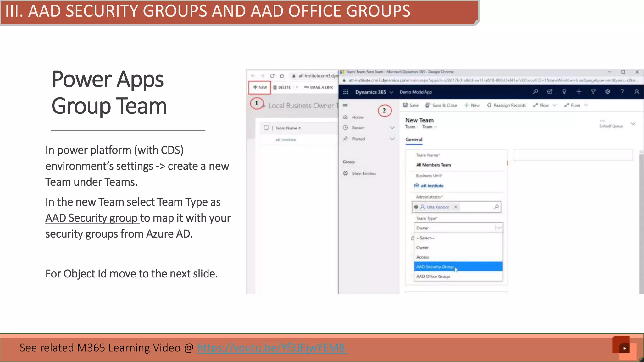Choose AAD Office Group in Team Type list
Image resolution: width=644 pixels, height=362 pixels.
[x=458, y=276]
